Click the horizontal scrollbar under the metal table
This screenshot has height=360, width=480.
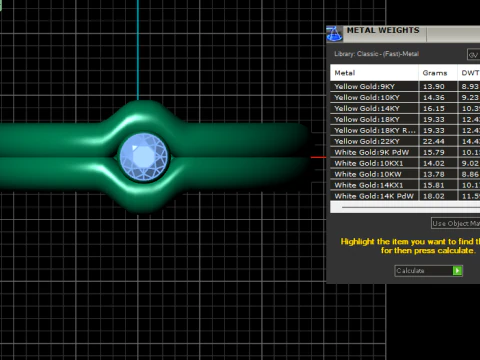pyautogui.click(x=405, y=207)
